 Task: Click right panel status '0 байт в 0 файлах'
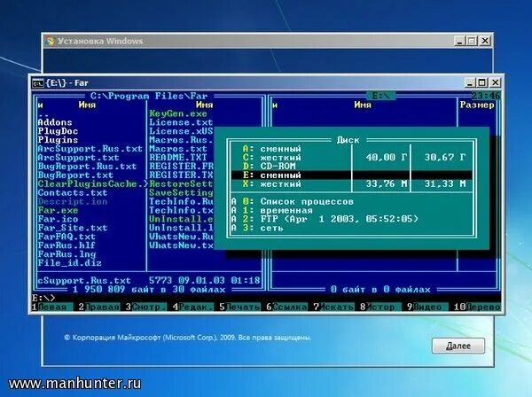(380, 290)
